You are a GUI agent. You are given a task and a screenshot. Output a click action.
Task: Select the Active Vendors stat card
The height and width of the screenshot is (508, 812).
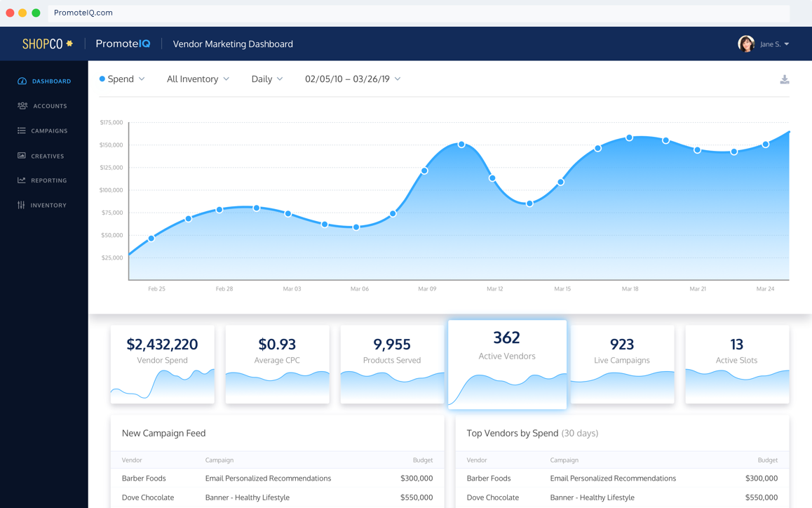(507, 364)
